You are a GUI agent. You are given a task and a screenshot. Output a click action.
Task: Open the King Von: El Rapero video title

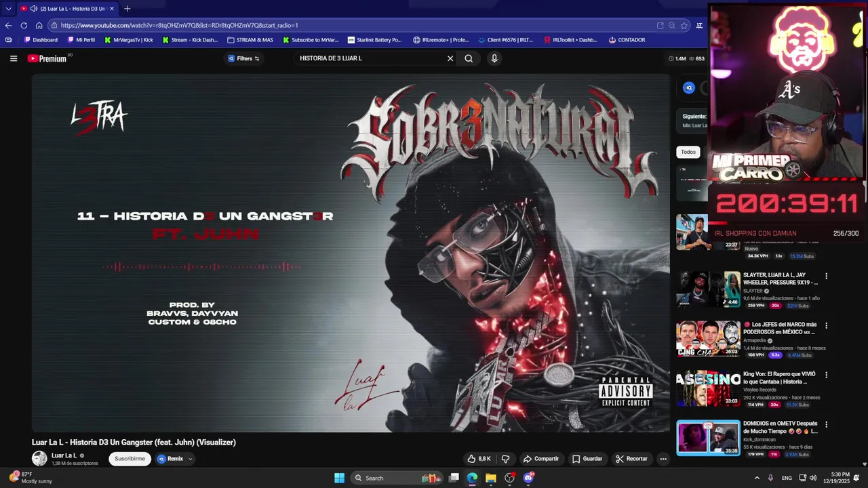pos(780,378)
